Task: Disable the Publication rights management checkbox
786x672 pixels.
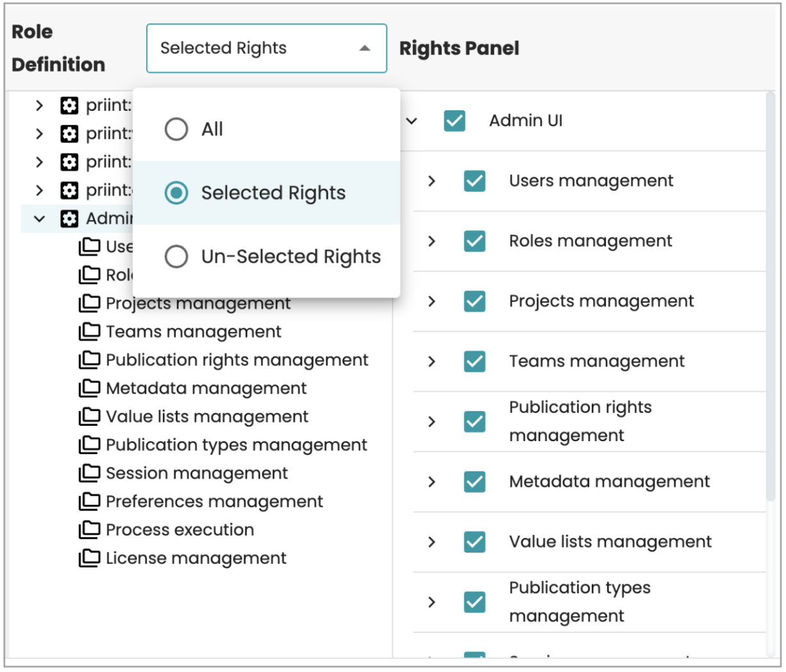Action: (x=474, y=421)
